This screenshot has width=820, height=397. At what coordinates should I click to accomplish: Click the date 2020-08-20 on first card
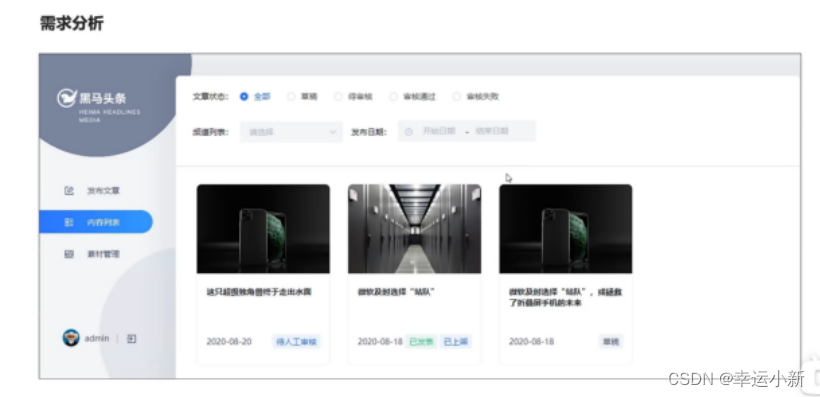[229, 342]
